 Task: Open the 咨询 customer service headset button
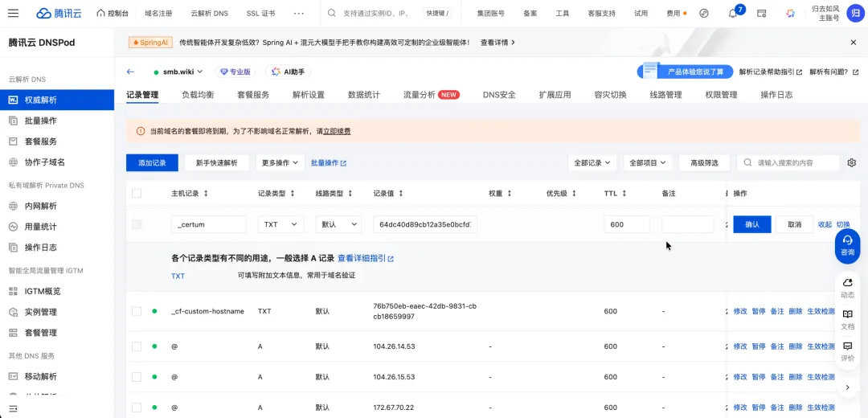(x=847, y=244)
